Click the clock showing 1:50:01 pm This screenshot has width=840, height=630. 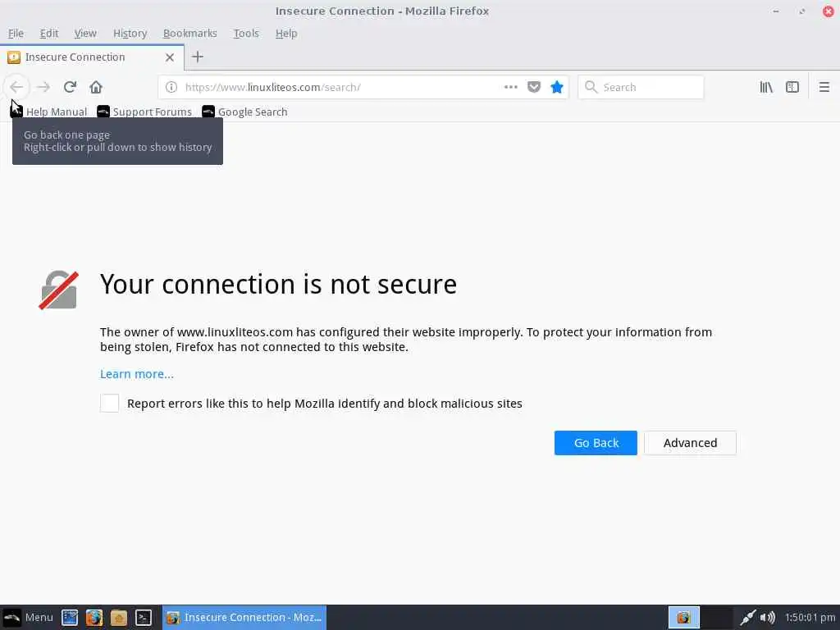810,618
